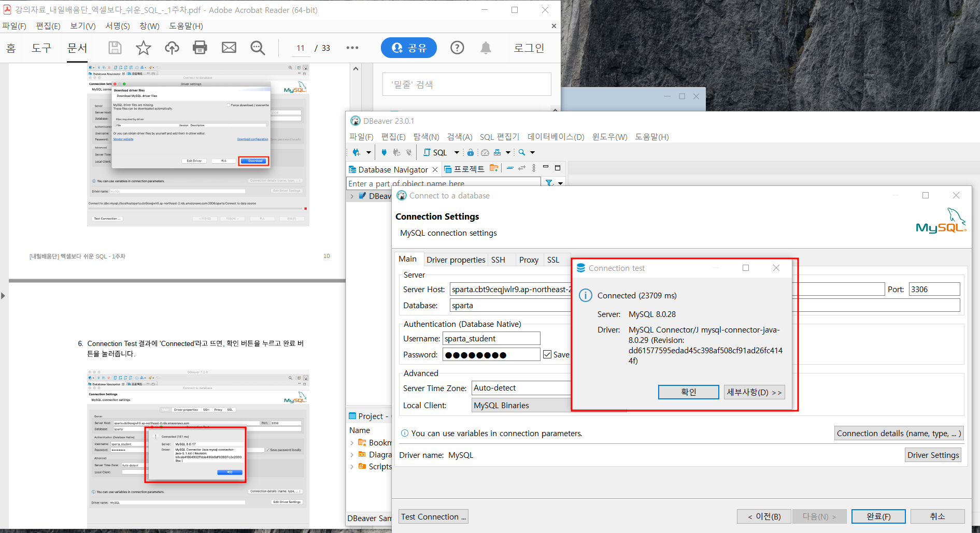This screenshot has width=980, height=533.
Task: Cancel the wizard with 취소 button
Action: pos(938,516)
